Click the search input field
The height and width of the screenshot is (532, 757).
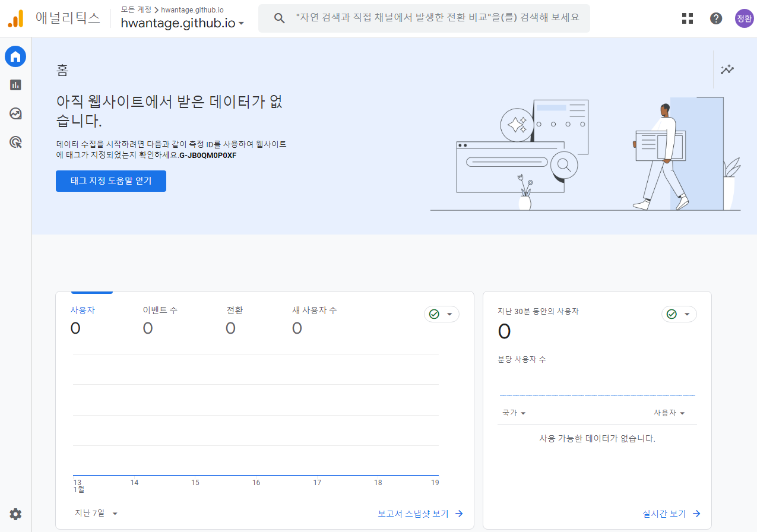point(436,18)
